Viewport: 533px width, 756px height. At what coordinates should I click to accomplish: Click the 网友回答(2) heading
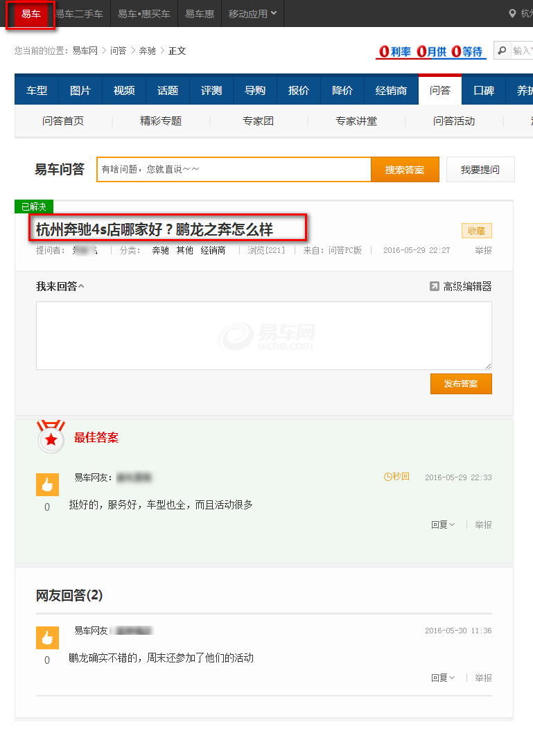69,595
